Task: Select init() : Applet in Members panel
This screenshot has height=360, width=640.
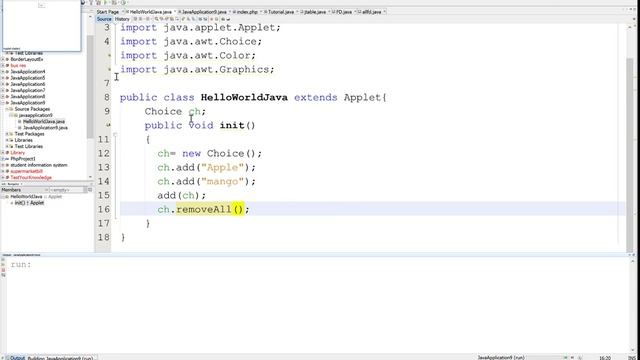Action: pos(29,203)
